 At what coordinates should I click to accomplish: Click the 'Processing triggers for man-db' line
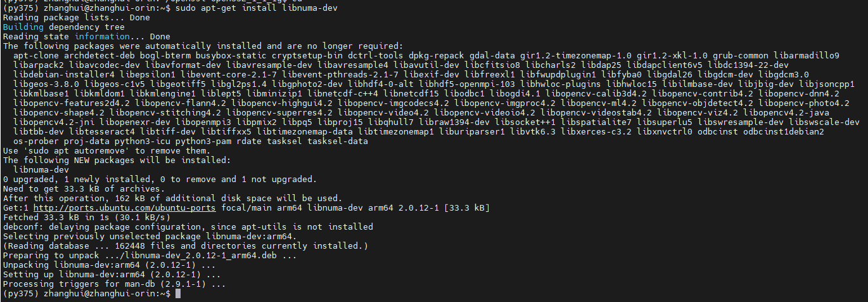pyautogui.click(x=114, y=284)
